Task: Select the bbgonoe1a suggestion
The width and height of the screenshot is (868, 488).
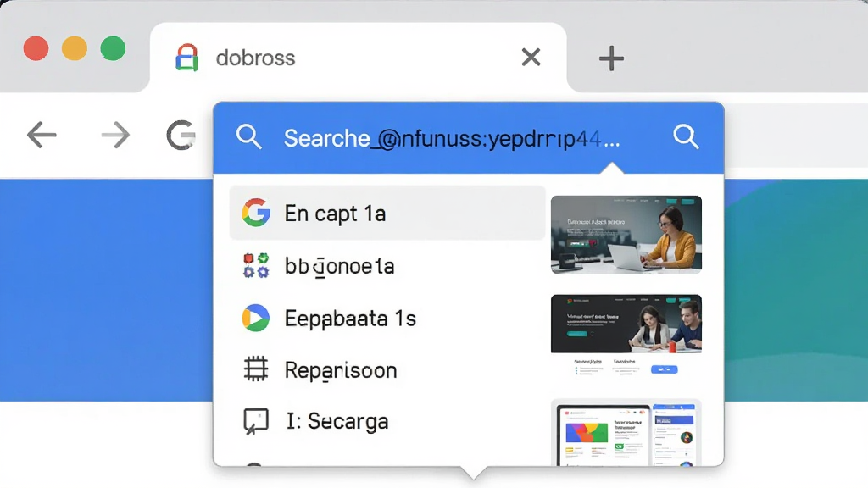Action: [x=387, y=266]
